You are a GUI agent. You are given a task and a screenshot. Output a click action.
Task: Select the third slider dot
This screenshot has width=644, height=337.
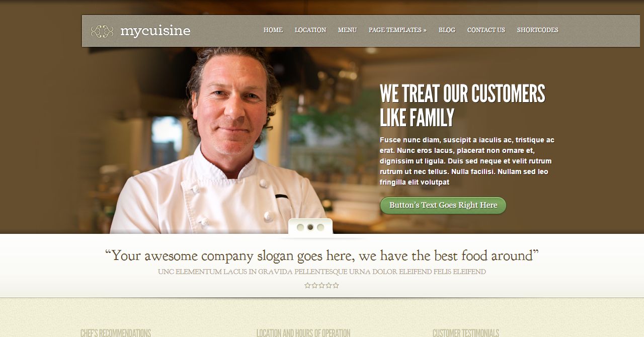pyautogui.click(x=320, y=227)
